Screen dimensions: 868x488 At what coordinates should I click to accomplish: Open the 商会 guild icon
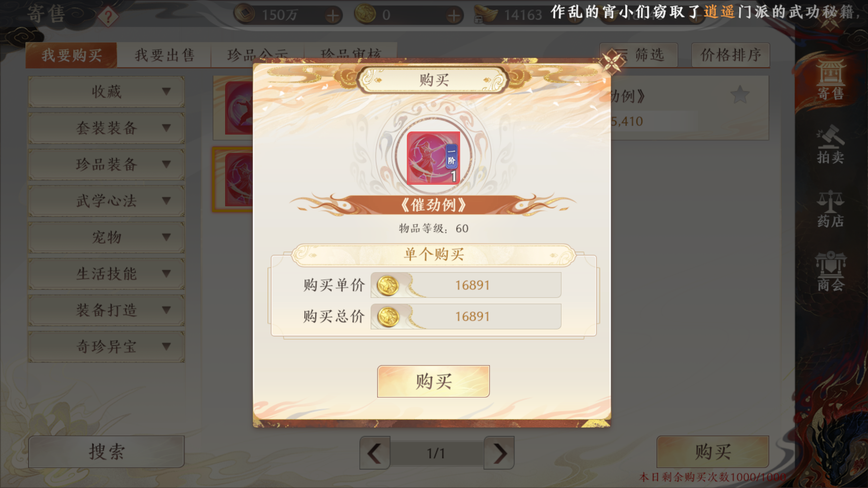830,271
